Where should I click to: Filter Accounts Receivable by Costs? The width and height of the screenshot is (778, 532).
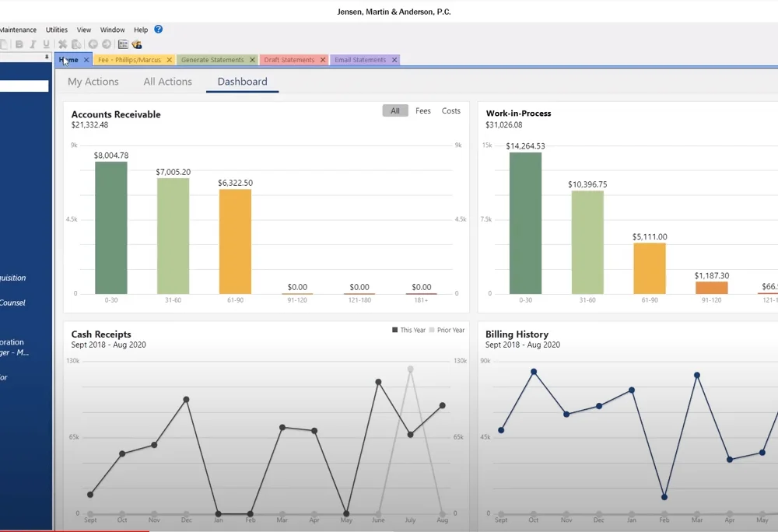[451, 110]
